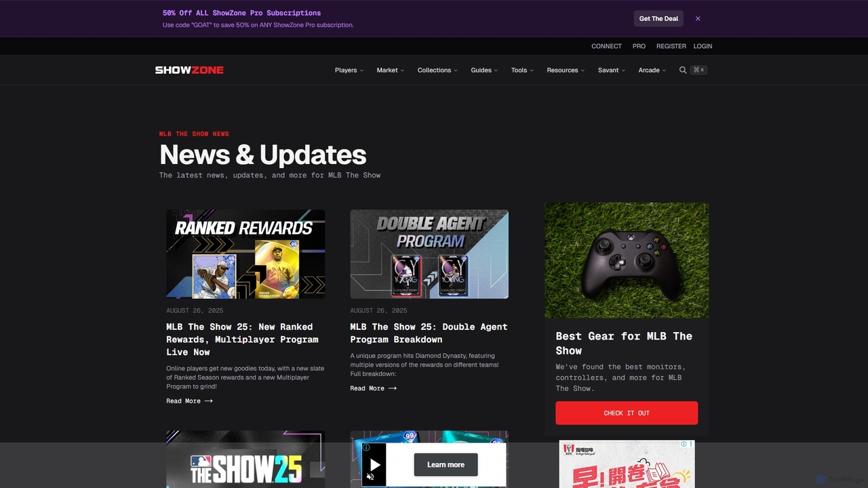This screenshot has width=868, height=488.
Task: Click Read More under Double Agent article
Action: click(x=373, y=388)
